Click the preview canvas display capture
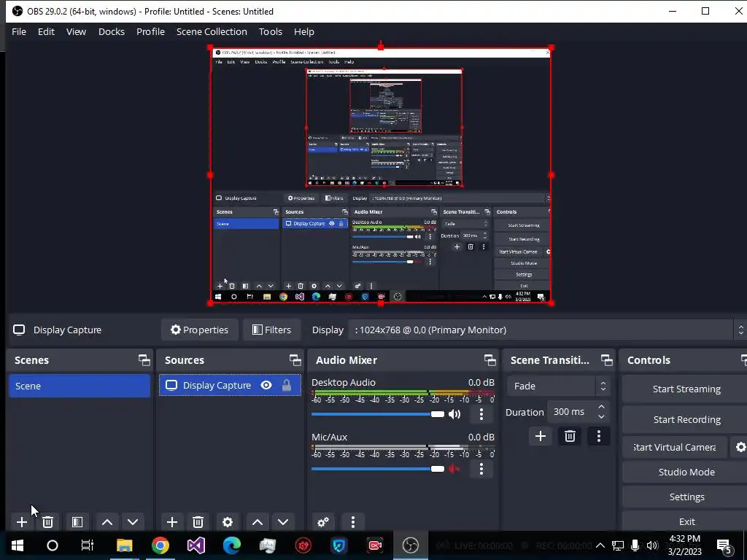The image size is (747, 560). (381, 175)
